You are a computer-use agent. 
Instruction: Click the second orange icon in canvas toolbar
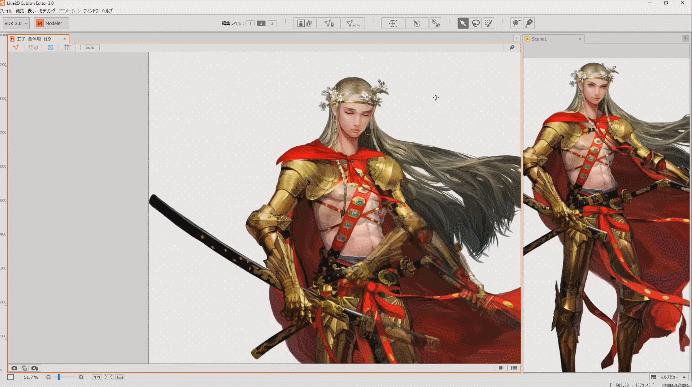[33, 47]
